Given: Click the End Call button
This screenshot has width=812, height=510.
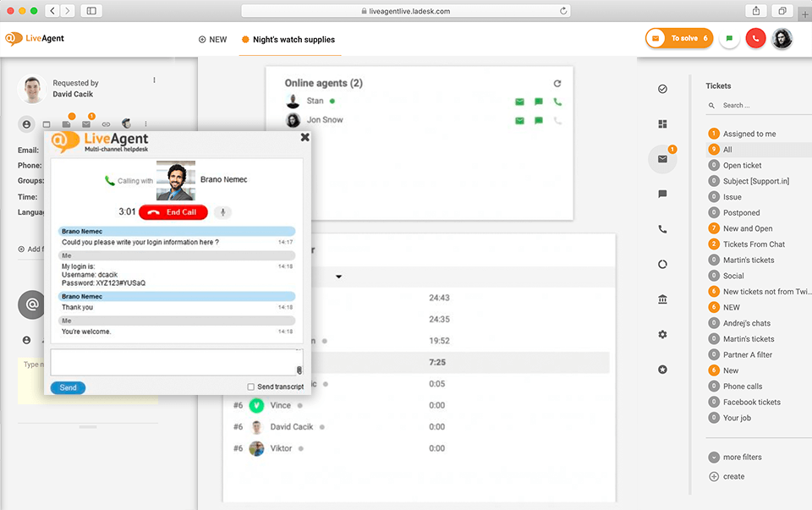Looking at the screenshot, I should click(x=173, y=212).
